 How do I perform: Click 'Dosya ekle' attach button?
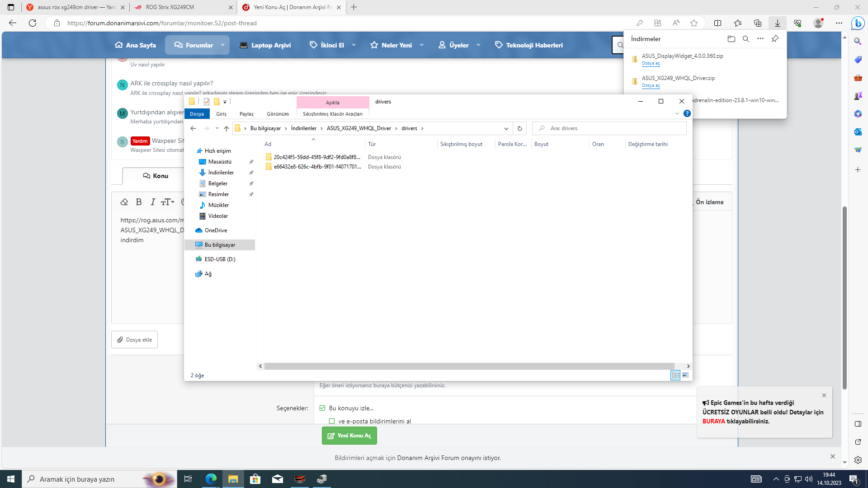point(134,340)
